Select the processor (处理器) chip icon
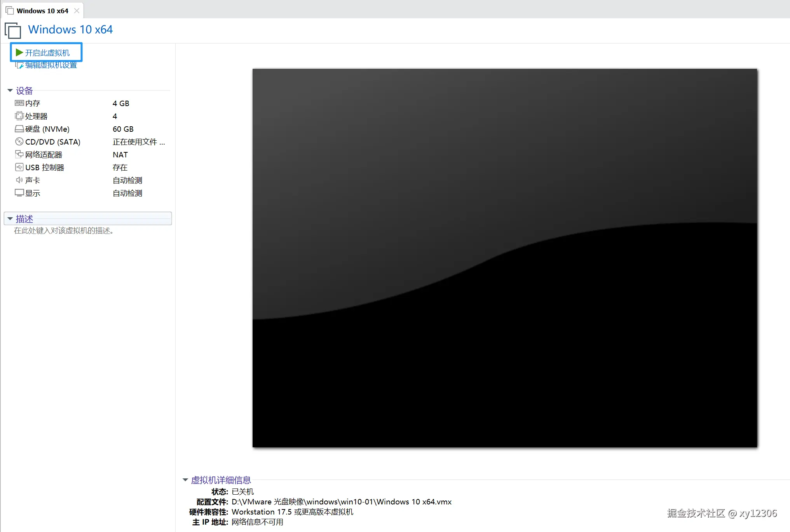Viewport: 790px width, 532px height. (19, 116)
